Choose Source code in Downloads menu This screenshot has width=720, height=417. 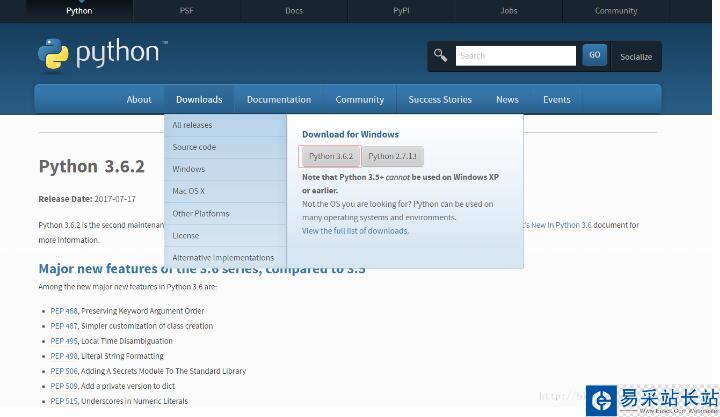pyautogui.click(x=225, y=147)
